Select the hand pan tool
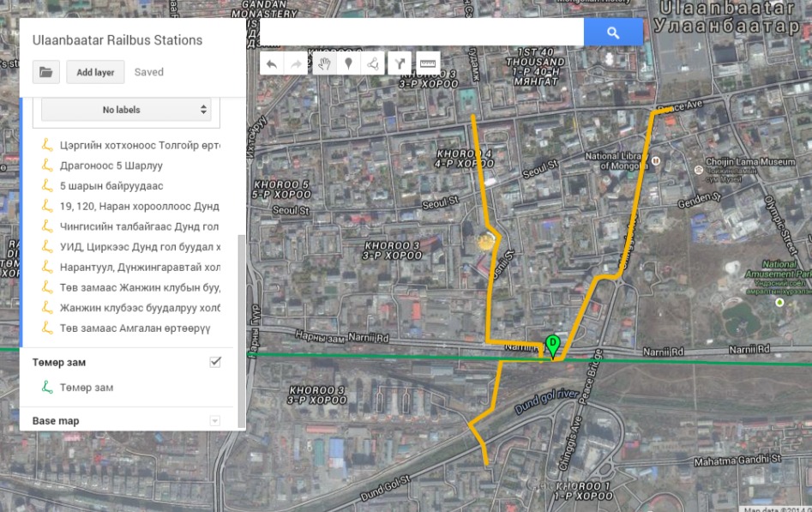The height and width of the screenshot is (512, 812). click(323, 63)
